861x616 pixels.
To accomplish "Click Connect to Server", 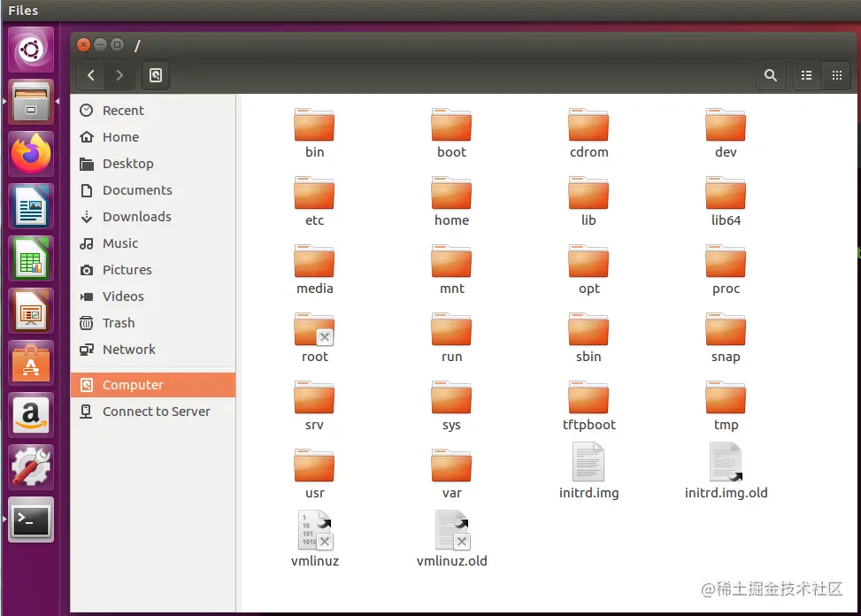I will [153, 412].
